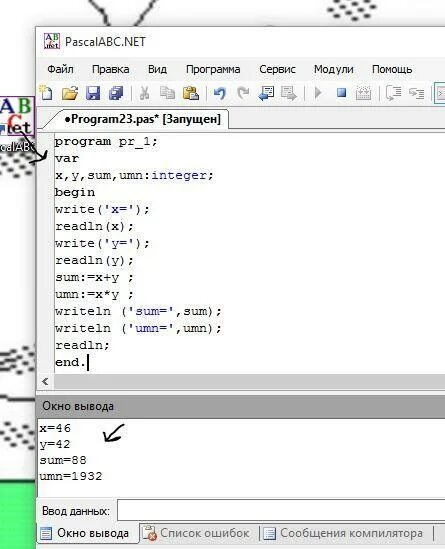The height and width of the screenshot is (549, 445).
Task: Click the PascalABC desktop shortcut icon
Action: tap(17, 117)
